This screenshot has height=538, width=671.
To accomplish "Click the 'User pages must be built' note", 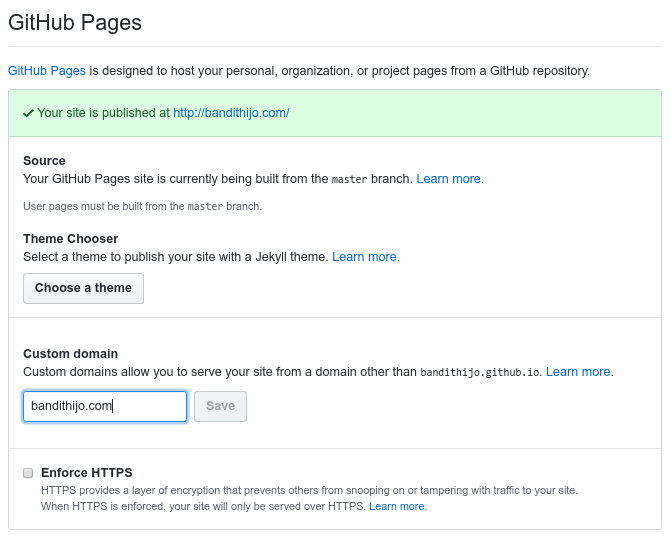I will click(142, 206).
